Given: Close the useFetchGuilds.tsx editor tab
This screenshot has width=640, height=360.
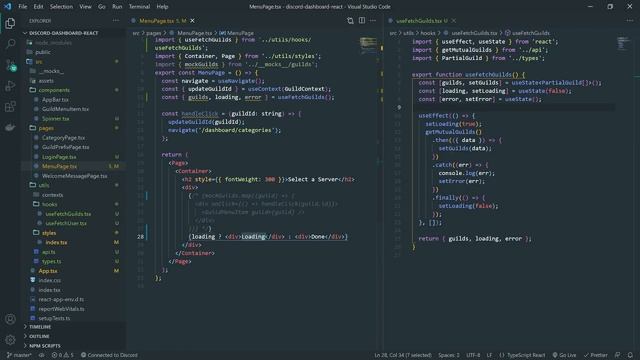Looking at the screenshot, I should click(x=453, y=20).
